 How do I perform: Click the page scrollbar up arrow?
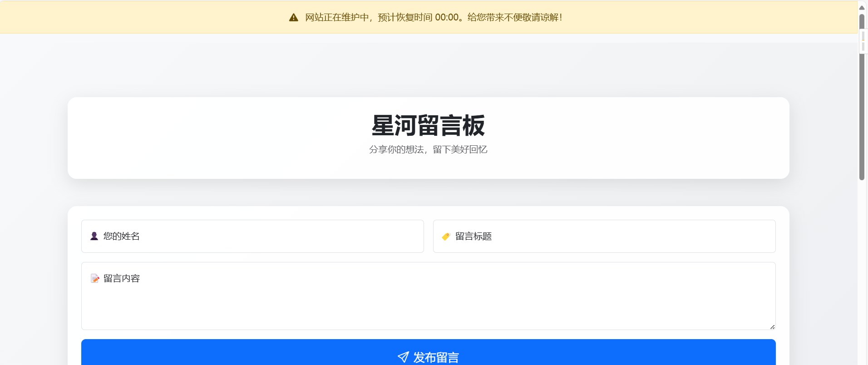tap(862, 7)
